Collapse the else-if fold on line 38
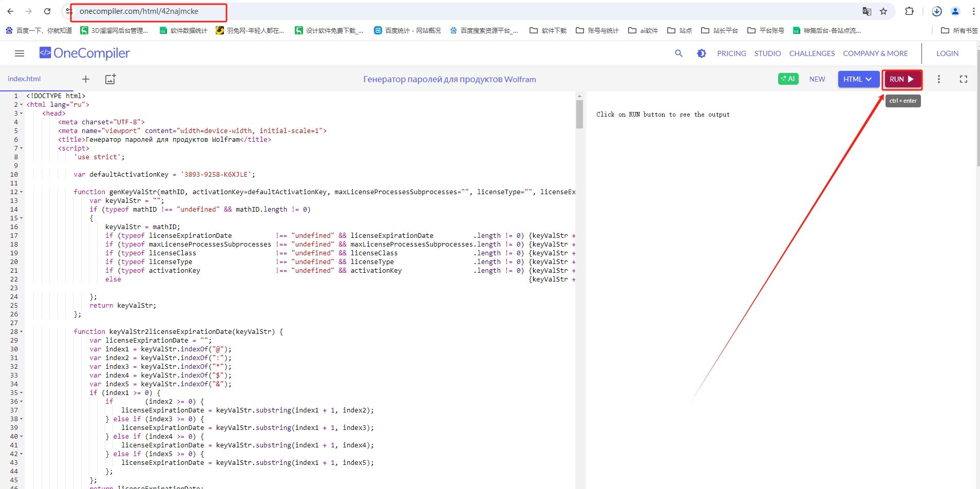This screenshot has width=980, height=489. pyautogui.click(x=22, y=419)
